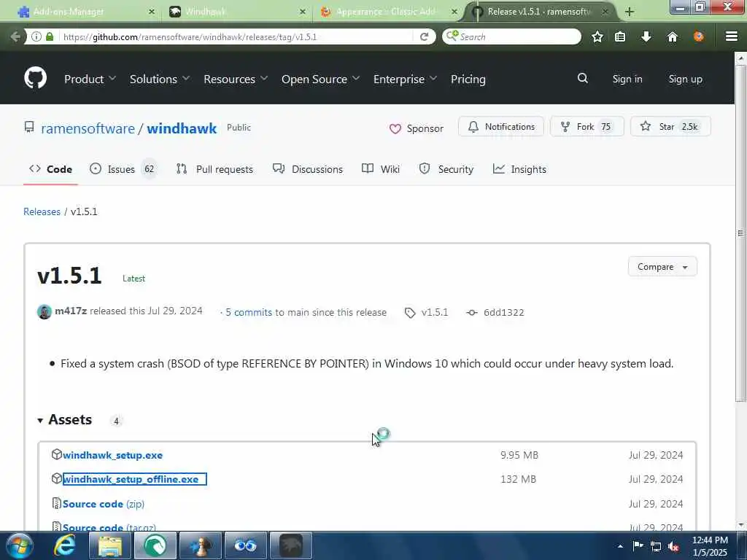Fork the repository
The image size is (747, 560).
[x=587, y=127]
